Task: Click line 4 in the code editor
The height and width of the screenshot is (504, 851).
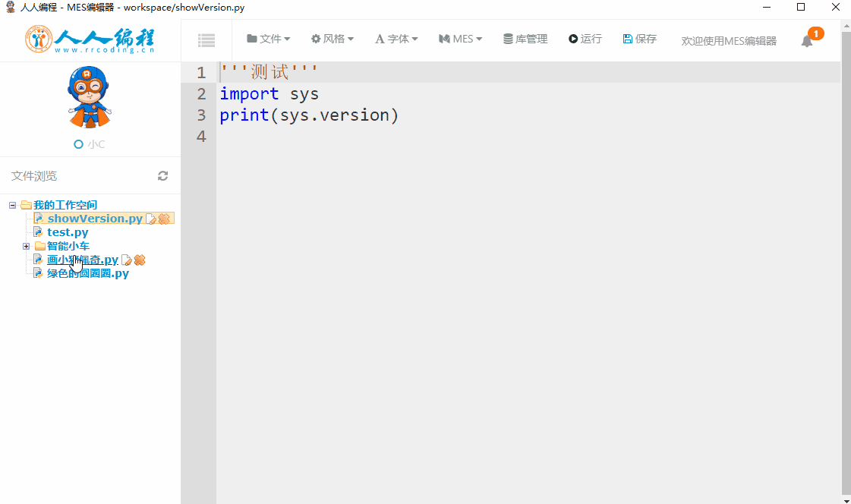Action: coord(455,137)
